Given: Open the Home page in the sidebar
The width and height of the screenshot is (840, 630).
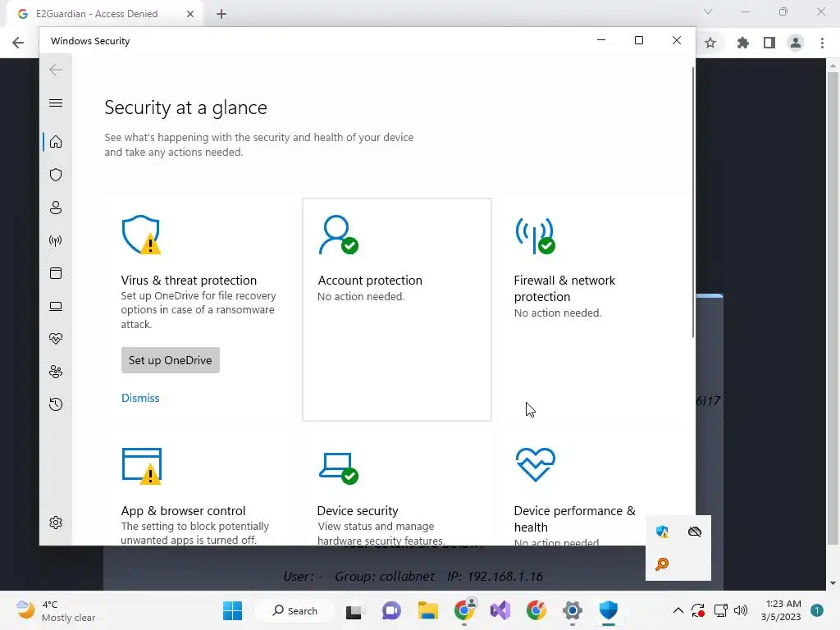Looking at the screenshot, I should [56, 142].
